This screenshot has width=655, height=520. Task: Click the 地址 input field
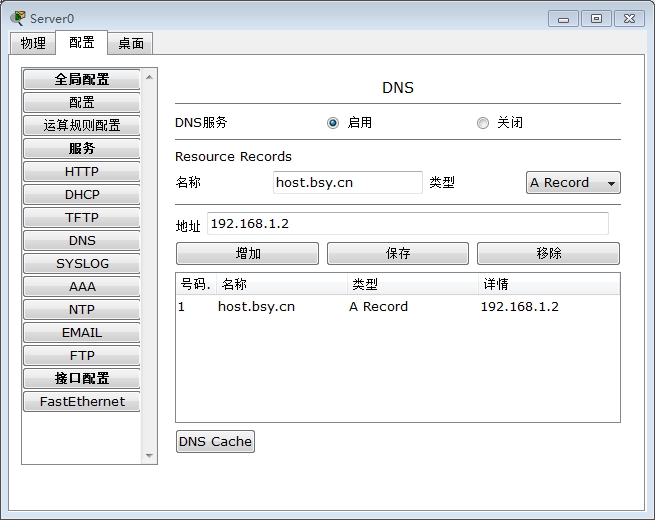pyautogui.click(x=407, y=223)
